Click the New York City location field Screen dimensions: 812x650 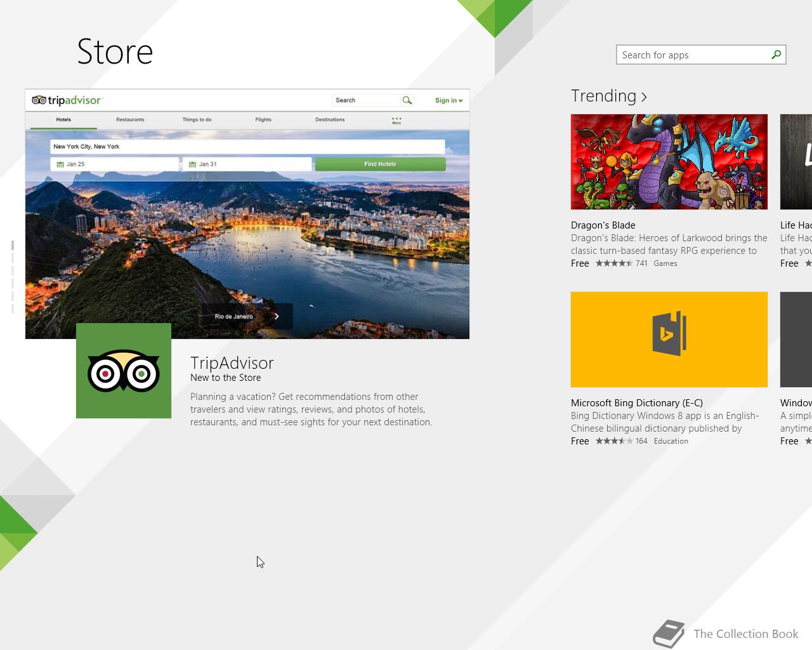point(247,147)
